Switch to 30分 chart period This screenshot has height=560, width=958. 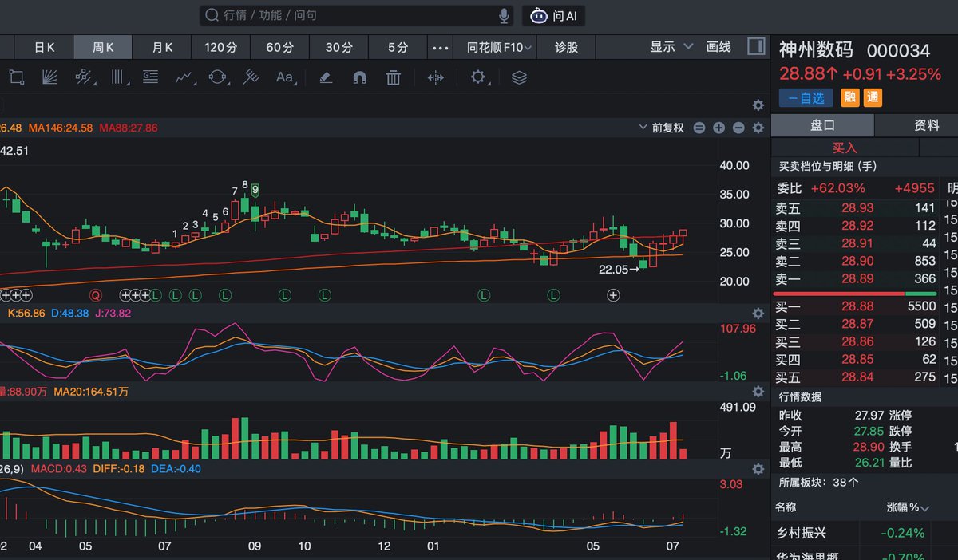(339, 47)
